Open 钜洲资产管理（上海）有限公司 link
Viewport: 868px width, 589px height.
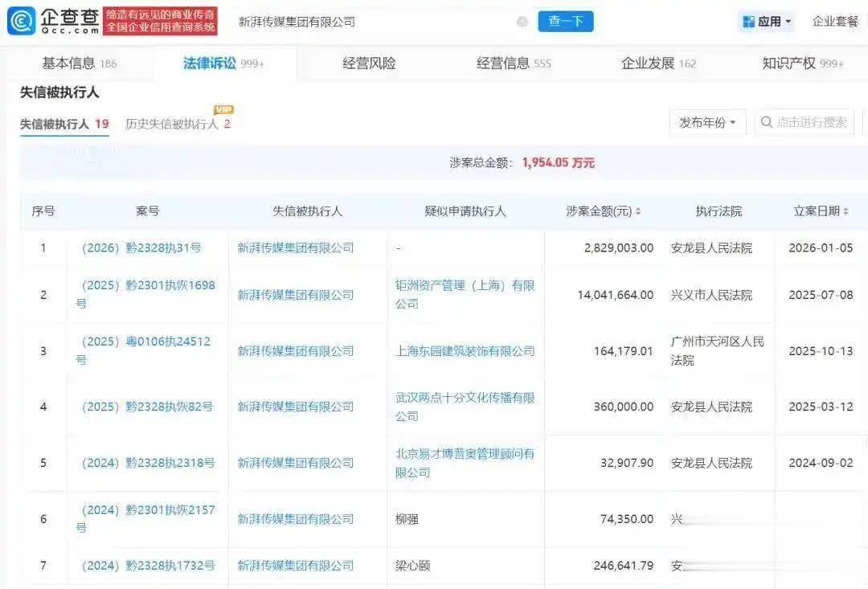click(465, 294)
